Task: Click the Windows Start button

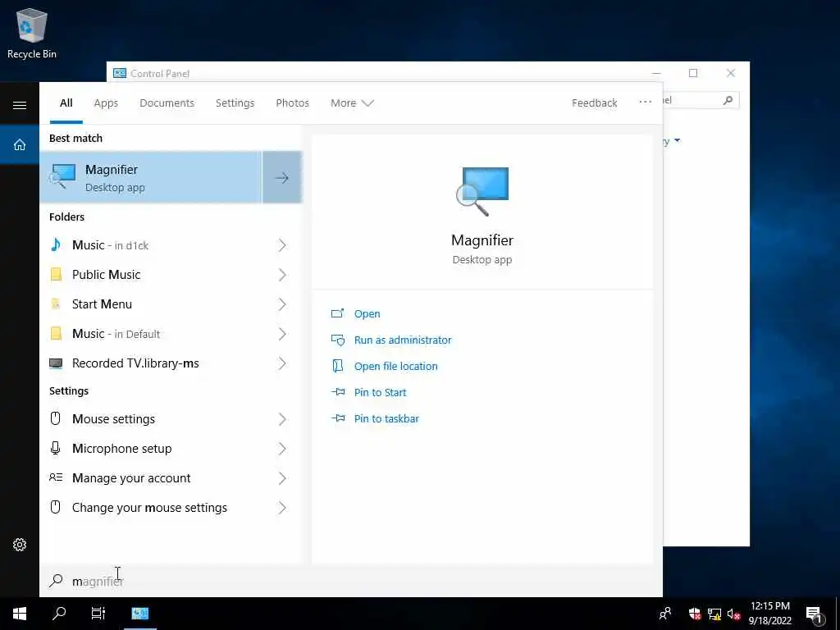Action: point(20,614)
